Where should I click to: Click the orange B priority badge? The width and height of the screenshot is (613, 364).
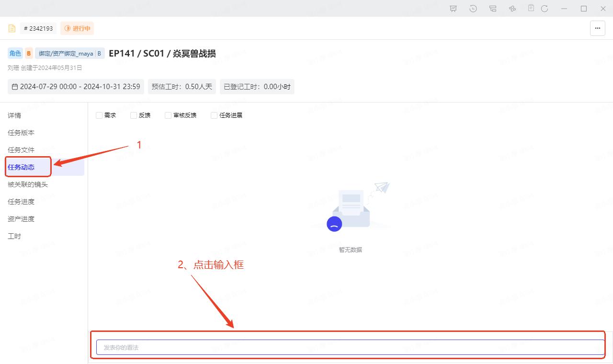29,53
